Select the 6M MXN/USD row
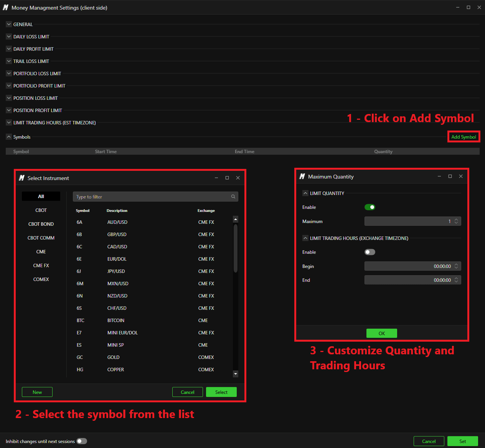 pos(153,283)
